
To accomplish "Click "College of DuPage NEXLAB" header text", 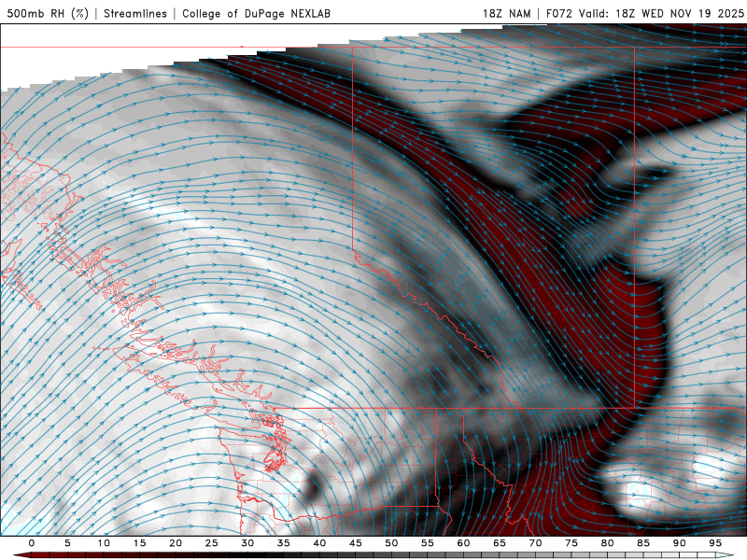I will (256, 13).
